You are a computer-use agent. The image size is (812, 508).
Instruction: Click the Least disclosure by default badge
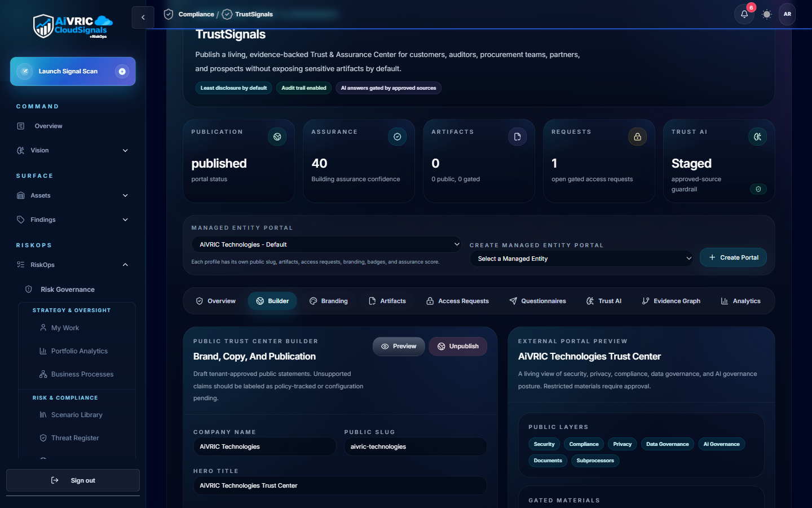[233, 88]
